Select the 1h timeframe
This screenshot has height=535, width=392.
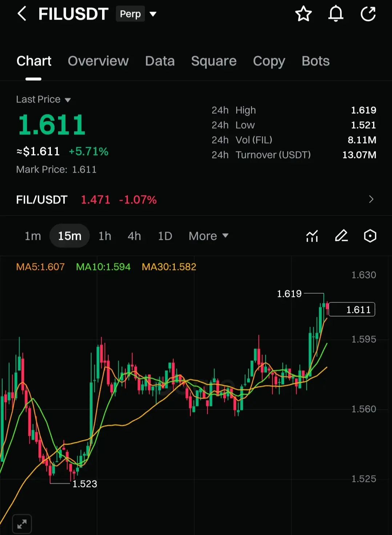point(105,236)
